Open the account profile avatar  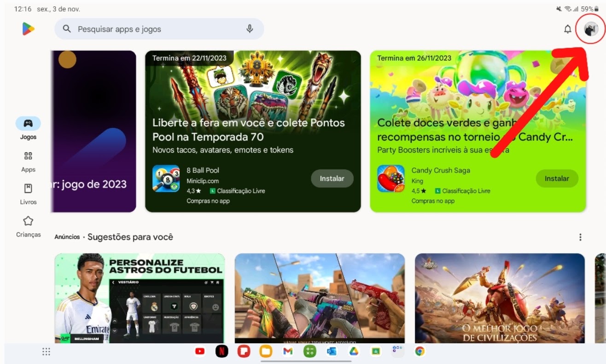591,29
